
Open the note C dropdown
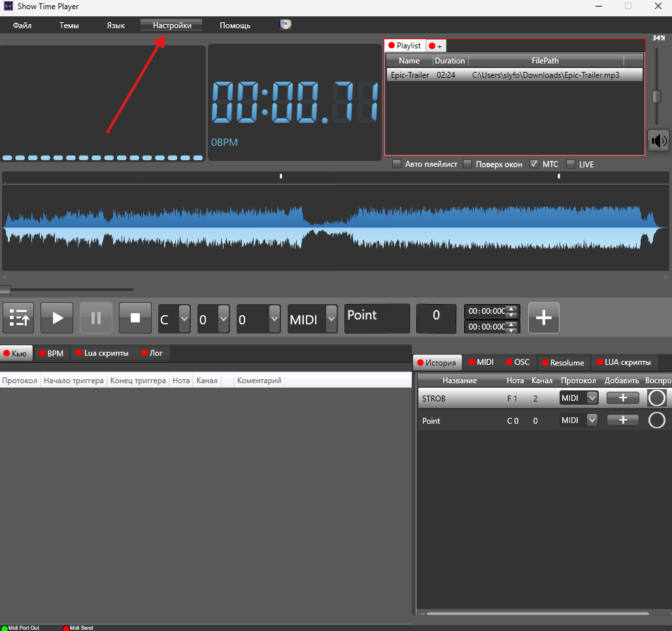(184, 319)
